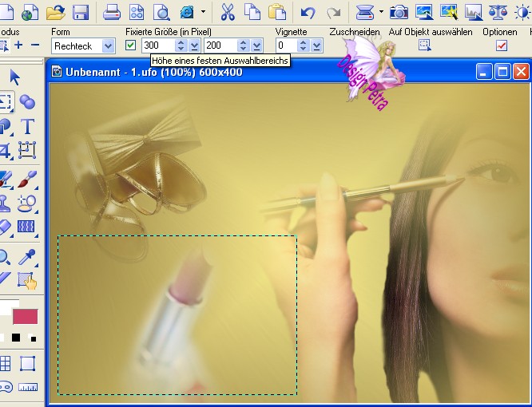
Task: Click the height field showing 200
Action: (220, 45)
